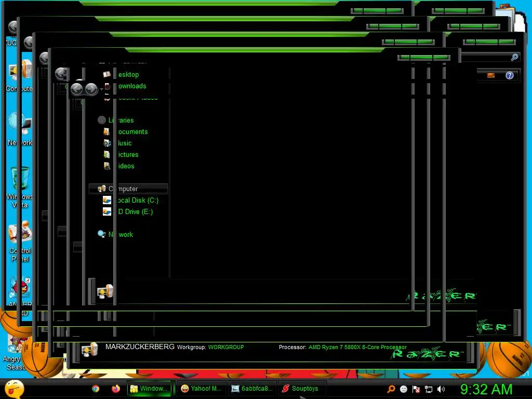Click the AMD Ryzen 7 5800X processor text

[x=357, y=347]
